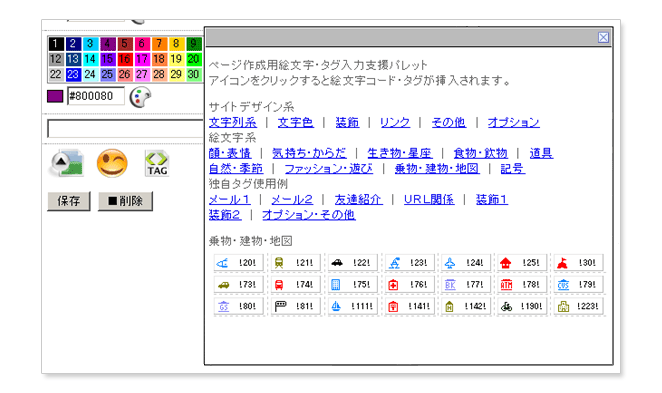The width and height of the screenshot is (662, 393).
Task: Insert the ATM emoji !78!
Action: pyautogui.click(x=522, y=285)
